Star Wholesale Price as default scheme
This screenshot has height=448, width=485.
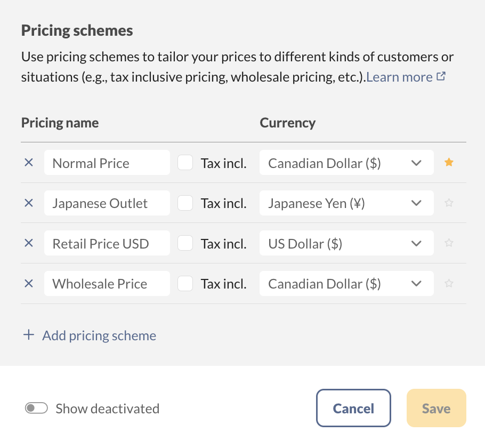[x=449, y=284]
